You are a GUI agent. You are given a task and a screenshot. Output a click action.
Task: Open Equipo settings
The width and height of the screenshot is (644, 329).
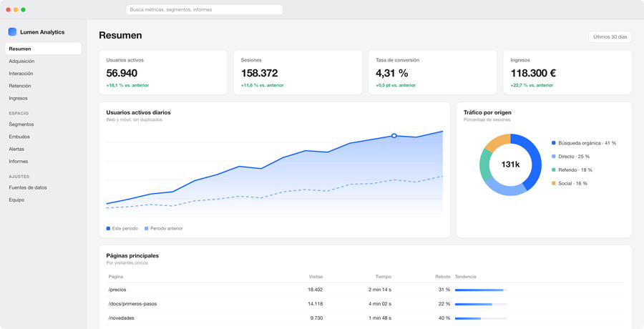pyautogui.click(x=43, y=200)
